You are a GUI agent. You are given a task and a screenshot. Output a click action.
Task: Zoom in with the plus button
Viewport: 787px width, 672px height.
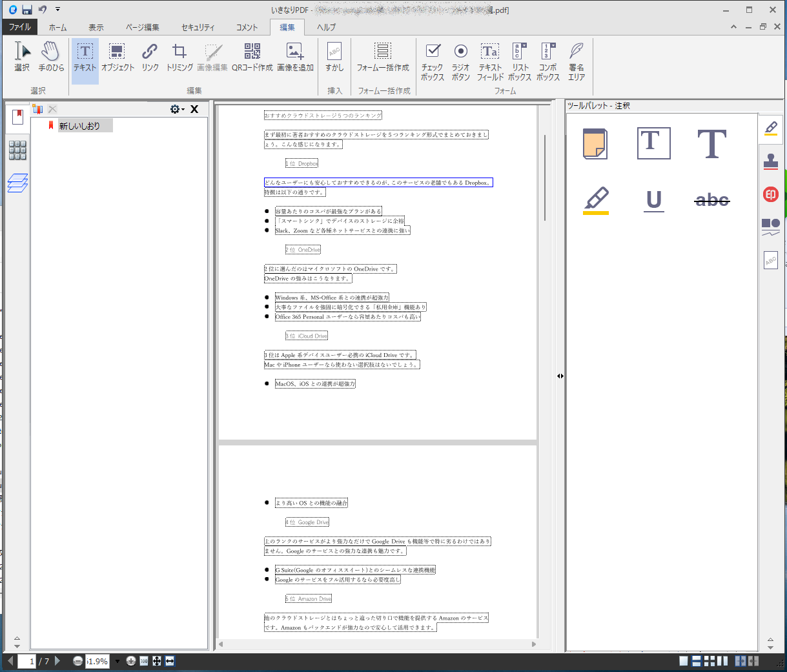(131, 661)
